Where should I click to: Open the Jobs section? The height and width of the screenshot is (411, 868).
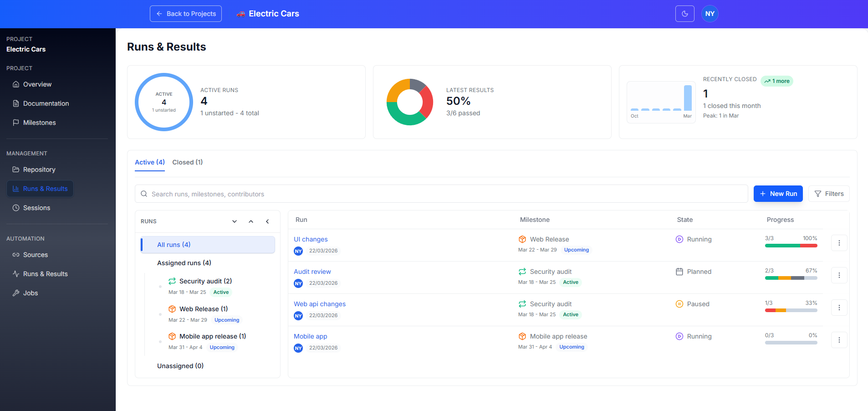tap(30, 293)
